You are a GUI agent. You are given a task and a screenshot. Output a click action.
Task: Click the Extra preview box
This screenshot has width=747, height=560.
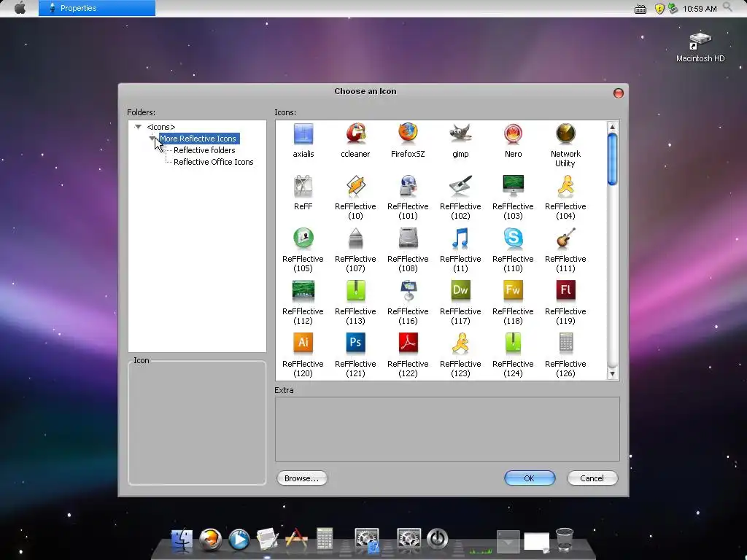[447, 429]
